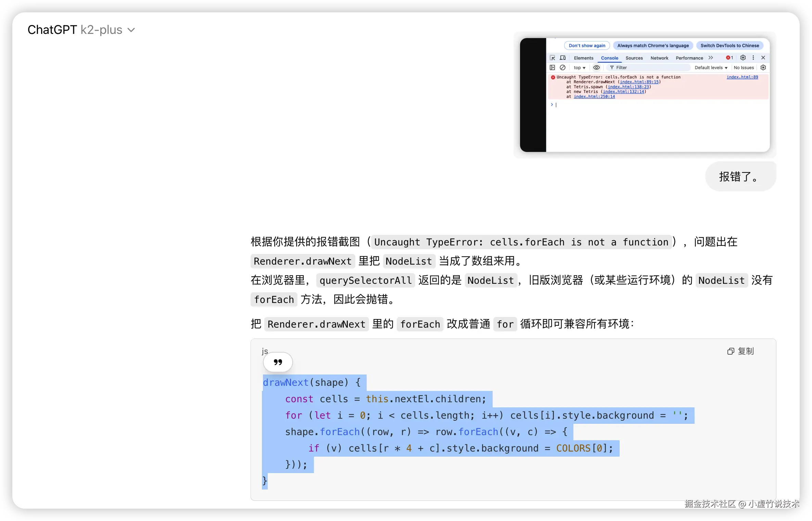Click the inspect element picker icon
The width and height of the screenshot is (812, 521).
pos(553,58)
